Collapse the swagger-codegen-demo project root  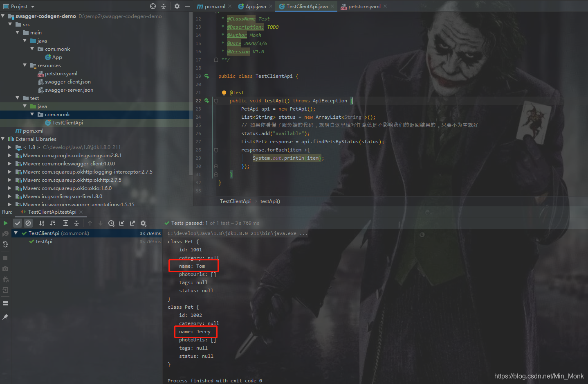(3, 16)
